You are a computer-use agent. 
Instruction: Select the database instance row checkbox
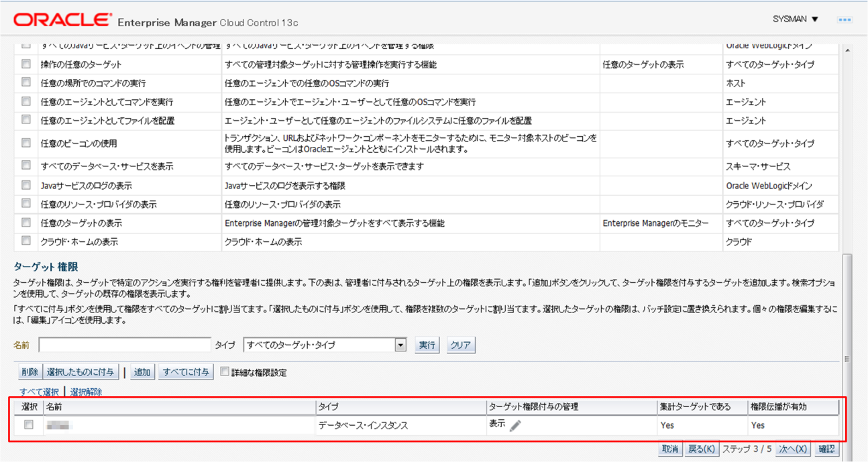click(28, 424)
